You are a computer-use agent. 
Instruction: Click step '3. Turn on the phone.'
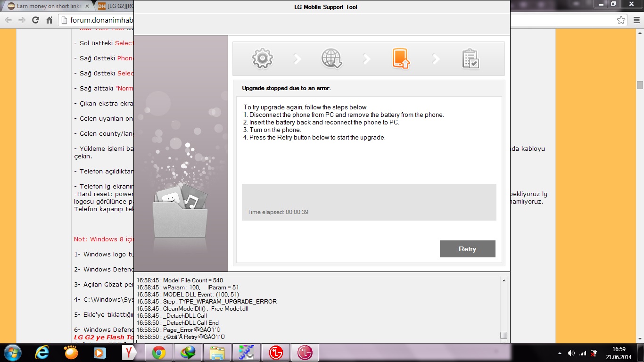click(272, 130)
